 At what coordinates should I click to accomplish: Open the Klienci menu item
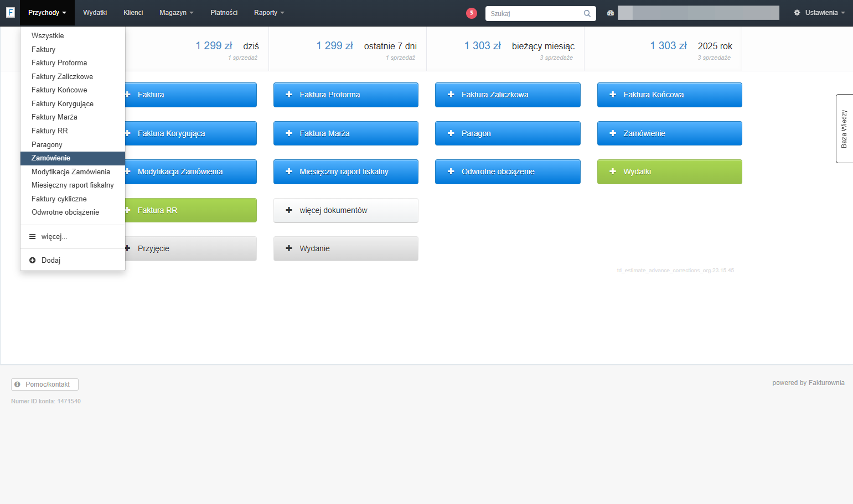coord(133,13)
